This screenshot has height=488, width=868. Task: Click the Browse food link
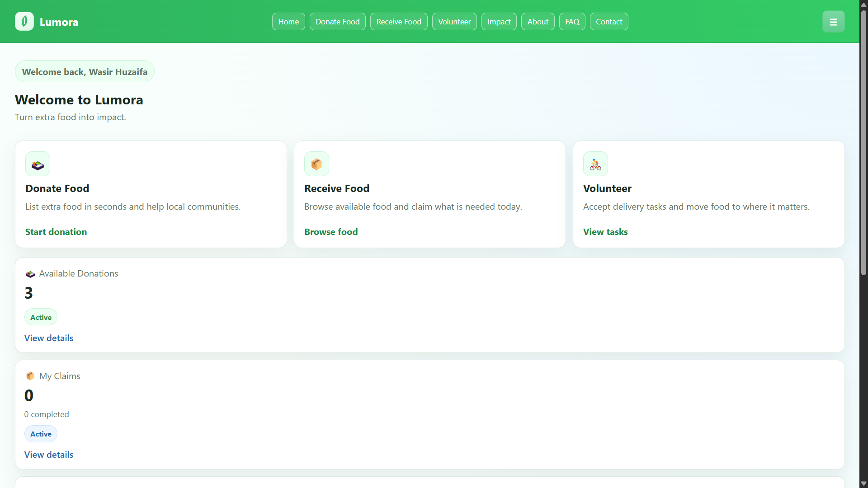click(331, 232)
